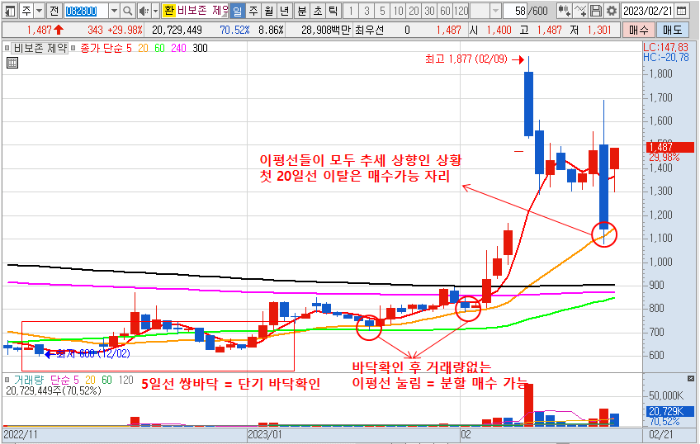The width and height of the screenshot is (700, 444).
Task: Open the calendar date picker icon
Action: click(x=681, y=11)
